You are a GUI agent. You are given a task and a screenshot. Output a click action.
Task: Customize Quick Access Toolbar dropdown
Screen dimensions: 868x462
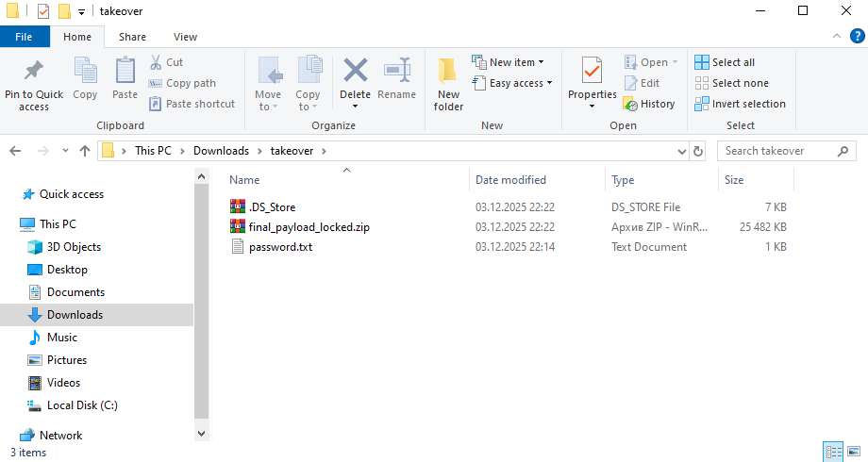point(81,11)
